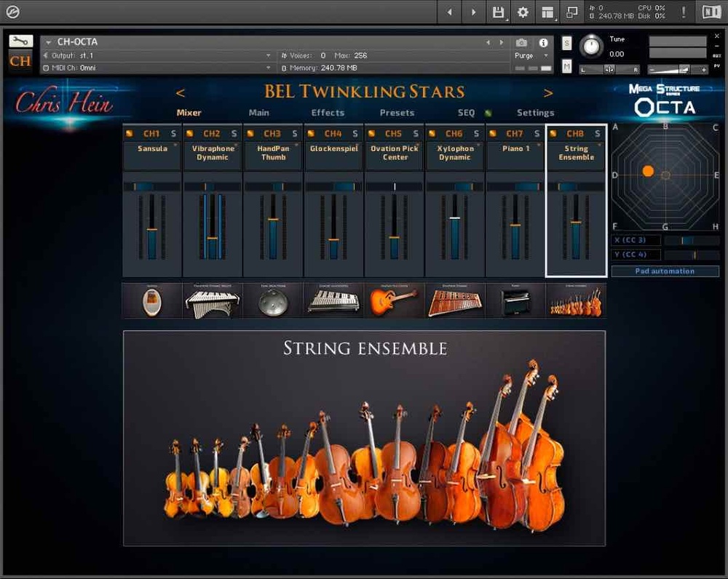The image size is (728, 579).
Task: Expand the CH-OCTA instrument name arrow
Action: pyautogui.click(x=48, y=42)
